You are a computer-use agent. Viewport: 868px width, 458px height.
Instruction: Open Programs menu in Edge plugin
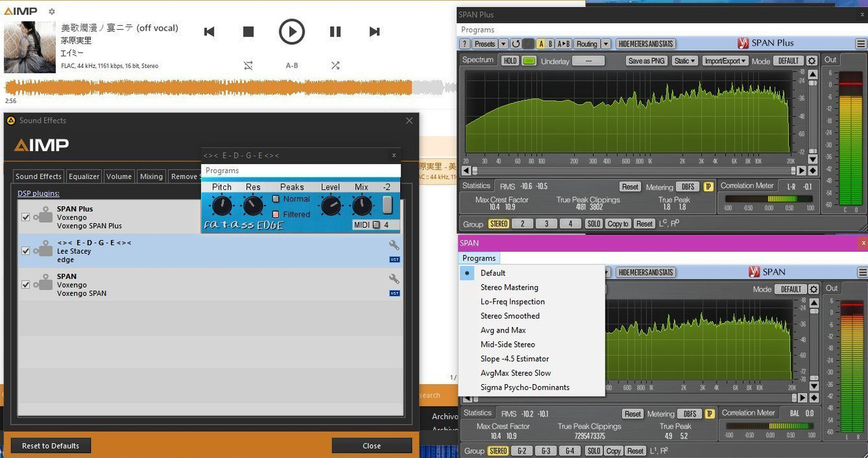(222, 170)
